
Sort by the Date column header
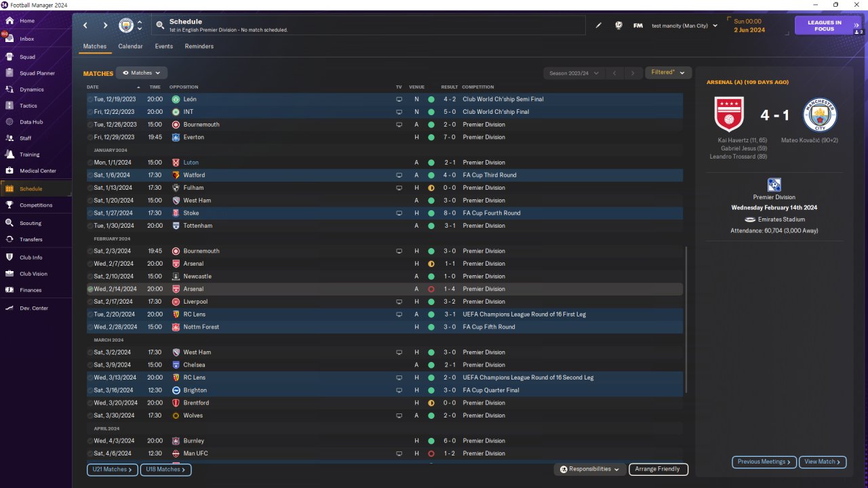click(x=93, y=87)
